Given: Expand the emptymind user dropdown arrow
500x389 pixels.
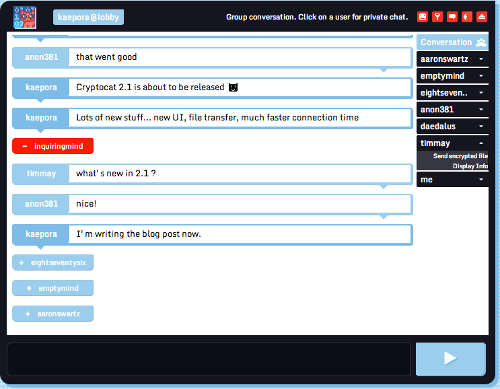Looking at the screenshot, I should click(481, 76).
